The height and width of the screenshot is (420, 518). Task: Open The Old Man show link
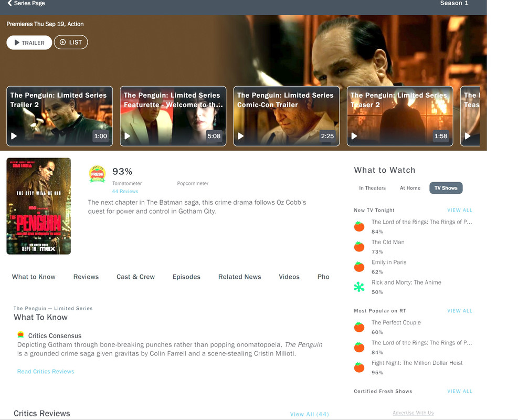[x=388, y=242]
